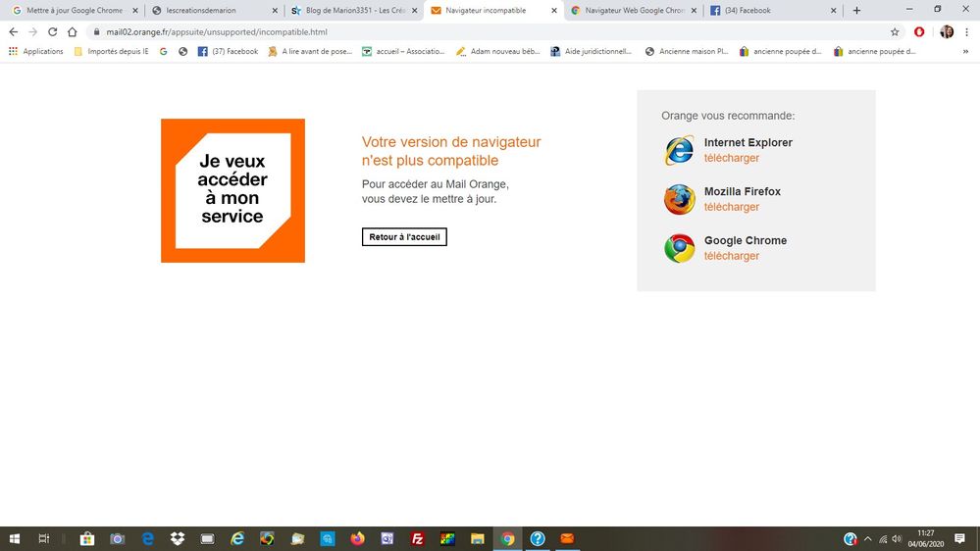
Task: Open the "Importés depuis IE" bookmark folder
Action: (111, 51)
